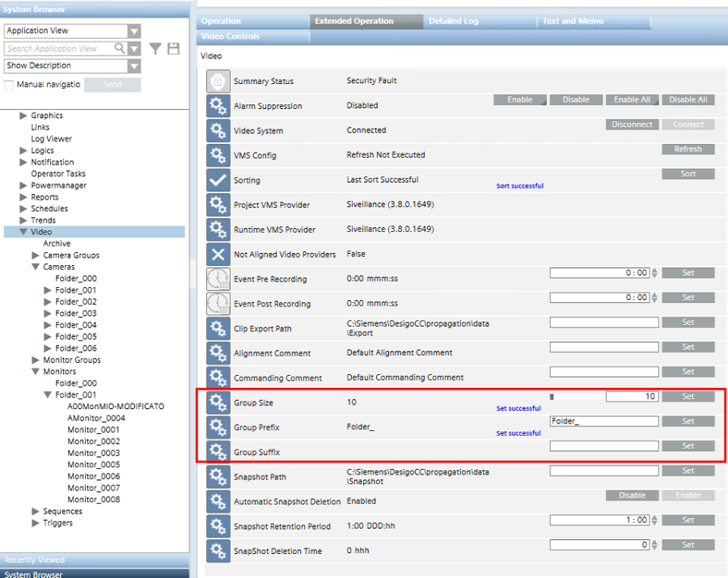Collapse the Monitors tree node

point(36,372)
